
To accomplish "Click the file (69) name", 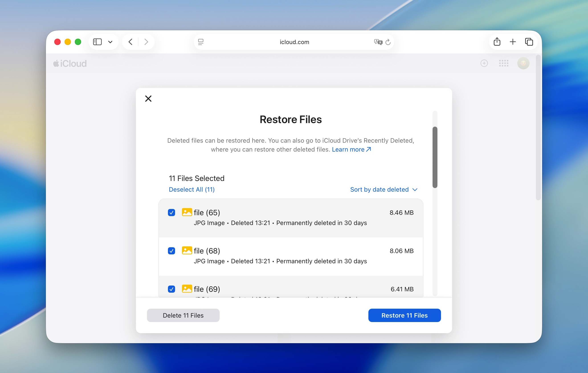I will [207, 289].
